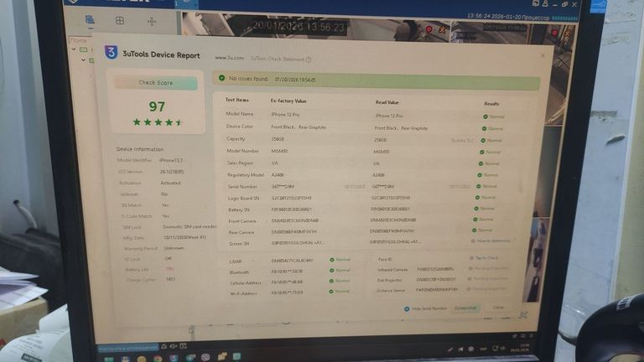Click the green Check Score bar
This screenshot has width=644, height=362.
coord(156,83)
